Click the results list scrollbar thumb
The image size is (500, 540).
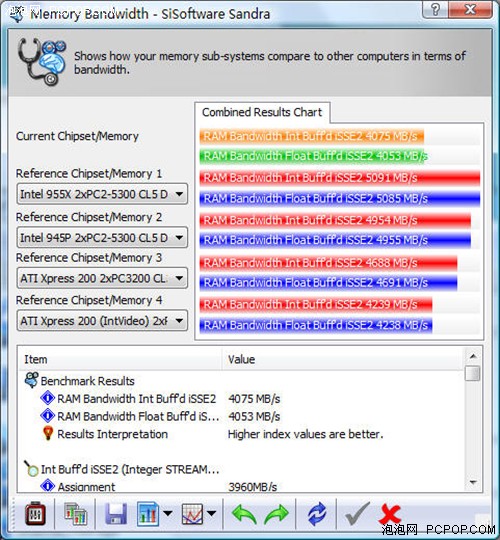[473, 373]
